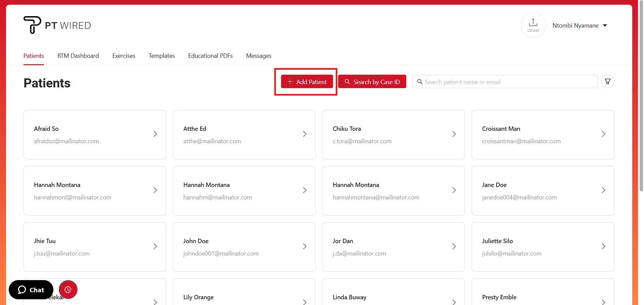Click the name Presty Emble

pos(499,297)
